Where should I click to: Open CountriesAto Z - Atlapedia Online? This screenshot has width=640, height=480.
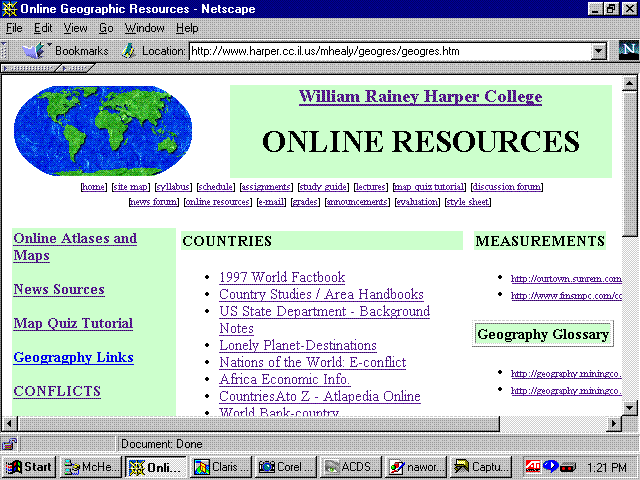click(x=320, y=396)
